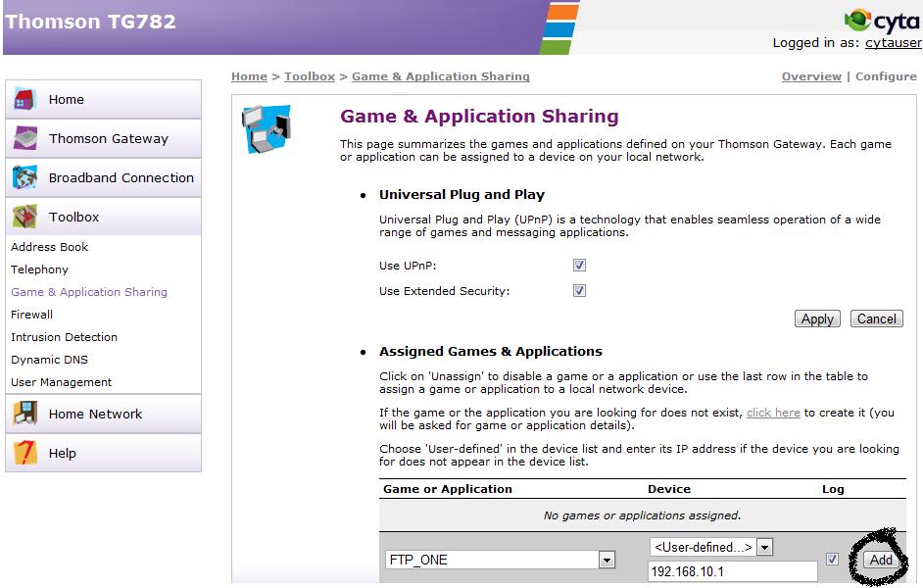This screenshot has height=588, width=923.
Task: Click the Home house icon in sidebar
Action: pos(24,100)
